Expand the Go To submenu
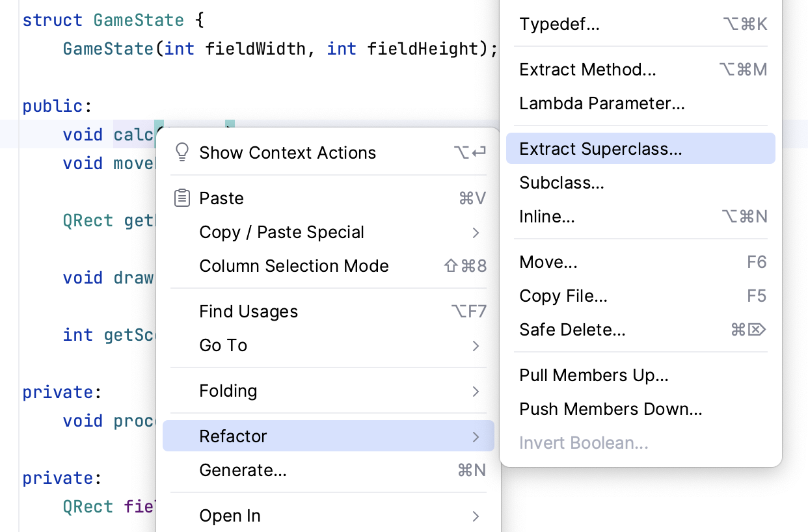Screen dimensions: 808x532 223,345
